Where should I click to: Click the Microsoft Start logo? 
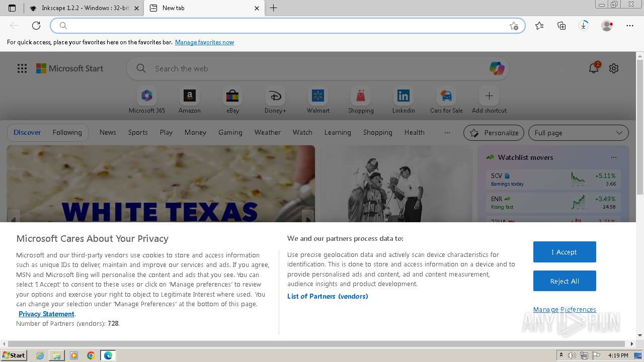pyautogui.click(x=69, y=68)
